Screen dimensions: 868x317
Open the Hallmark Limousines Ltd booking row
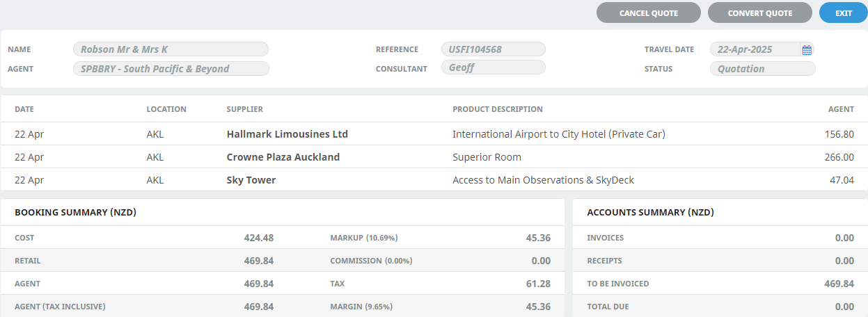click(x=287, y=134)
